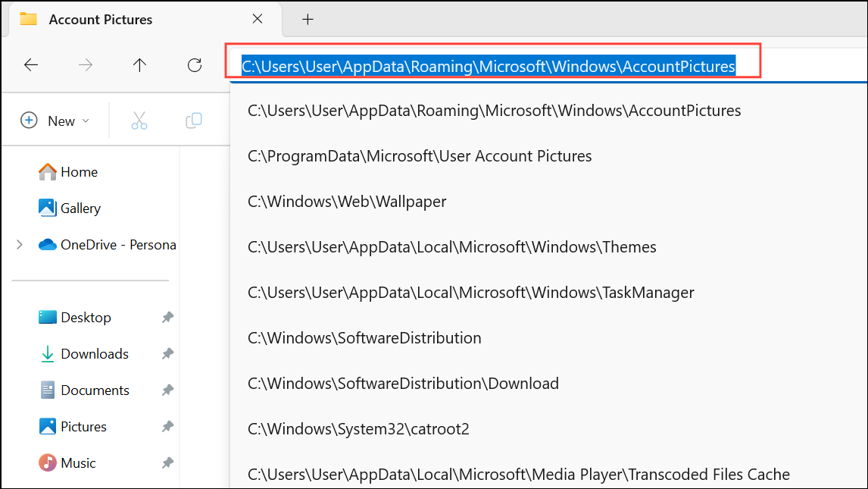The width and height of the screenshot is (868, 489).
Task: Click the Music note icon
Action: tap(47, 462)
